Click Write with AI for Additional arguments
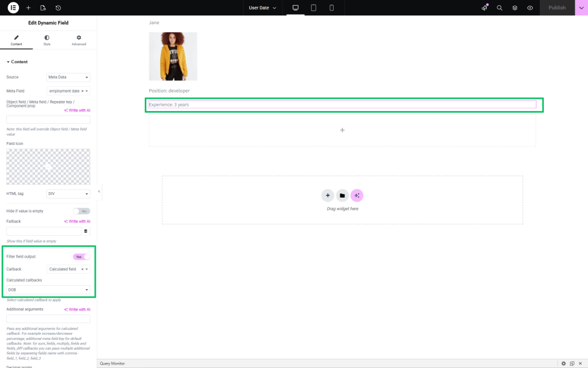 (x=78, y=309)
